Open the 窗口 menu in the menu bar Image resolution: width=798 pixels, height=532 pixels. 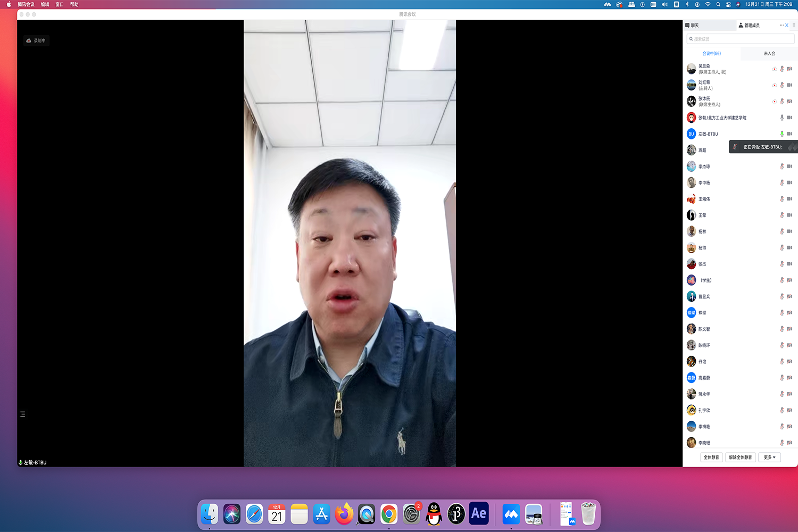tap(60, 4)
